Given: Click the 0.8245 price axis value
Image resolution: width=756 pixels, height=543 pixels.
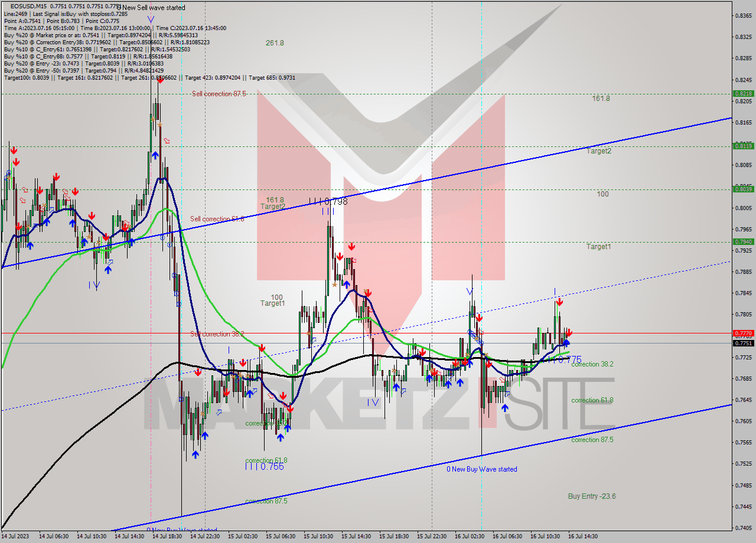Looking at the screenshot, I should 743,80.
